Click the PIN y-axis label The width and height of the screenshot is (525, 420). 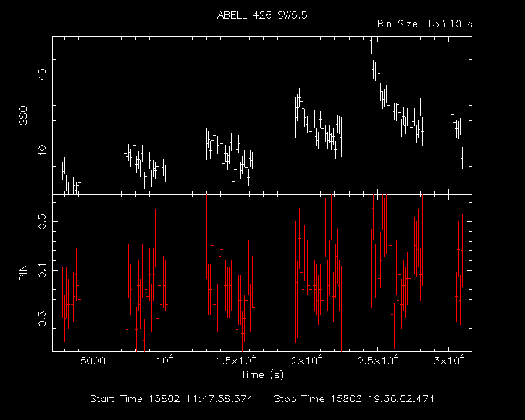[23, 272]
